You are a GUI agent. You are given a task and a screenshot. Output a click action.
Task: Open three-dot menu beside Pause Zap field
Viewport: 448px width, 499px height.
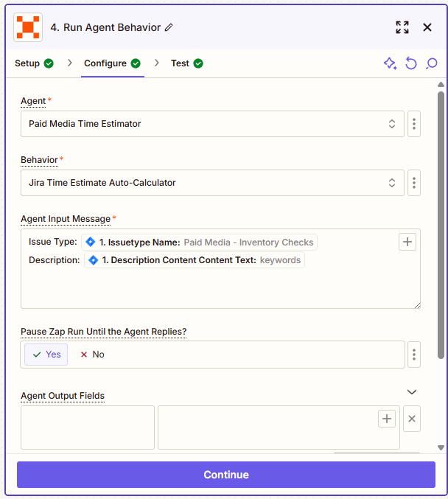tap(414, 355)
